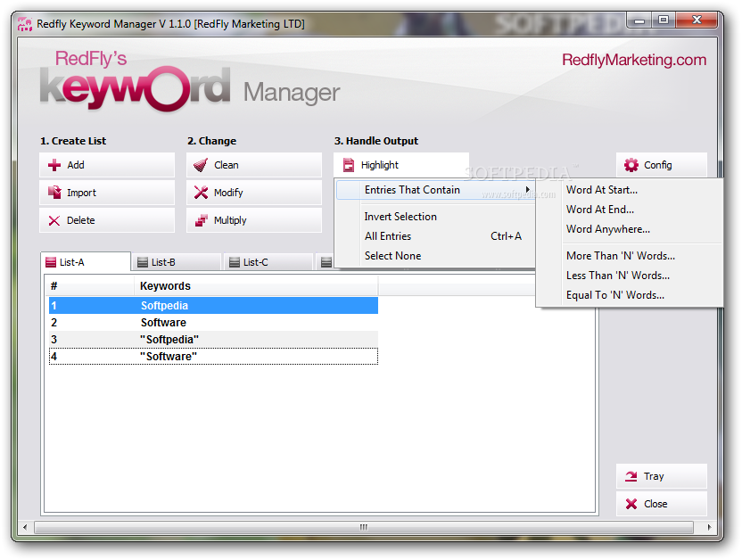Select row 4 quoted "Software" keyword

coord(213,357)
